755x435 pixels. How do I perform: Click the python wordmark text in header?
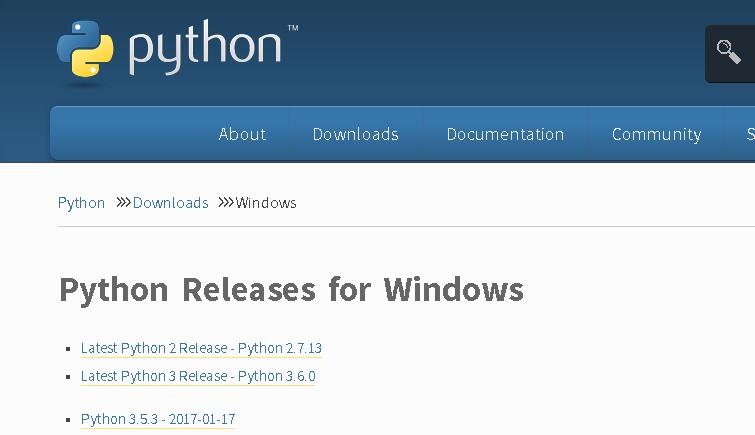205,48
